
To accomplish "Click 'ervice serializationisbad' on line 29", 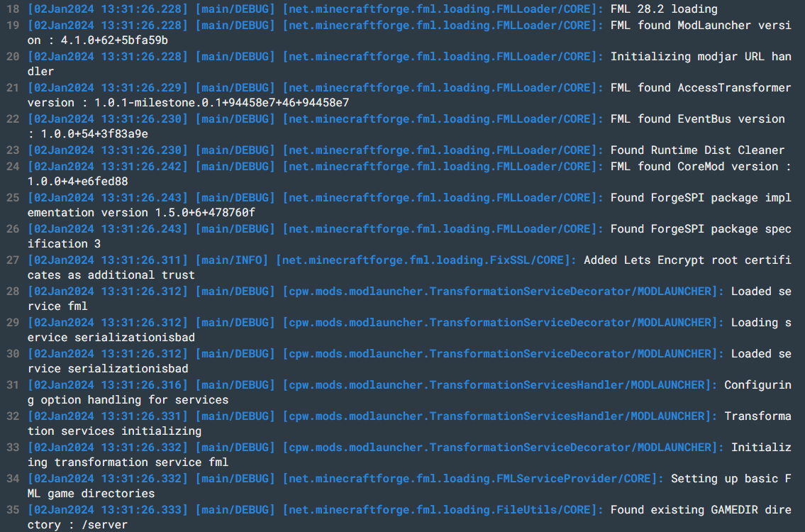I will (111, 338).
